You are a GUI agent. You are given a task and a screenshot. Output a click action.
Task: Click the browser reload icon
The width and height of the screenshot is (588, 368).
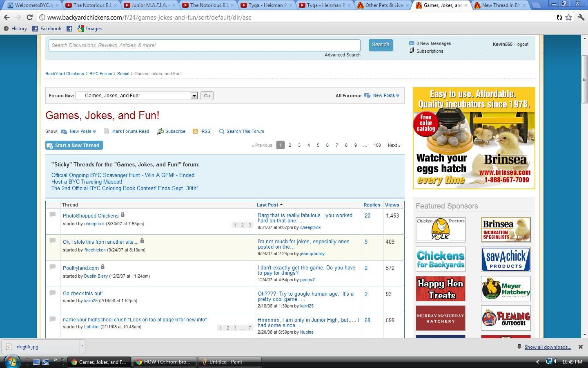(29, 18)
